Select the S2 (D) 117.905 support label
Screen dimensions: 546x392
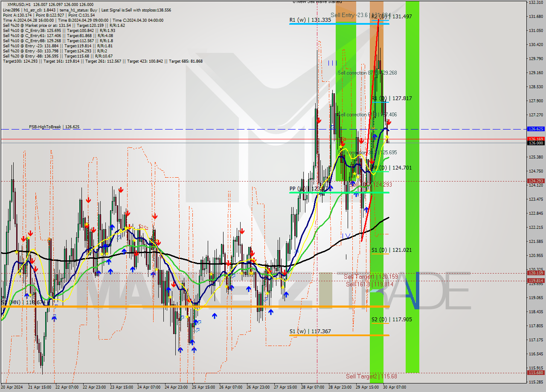(x=392, y=319)
